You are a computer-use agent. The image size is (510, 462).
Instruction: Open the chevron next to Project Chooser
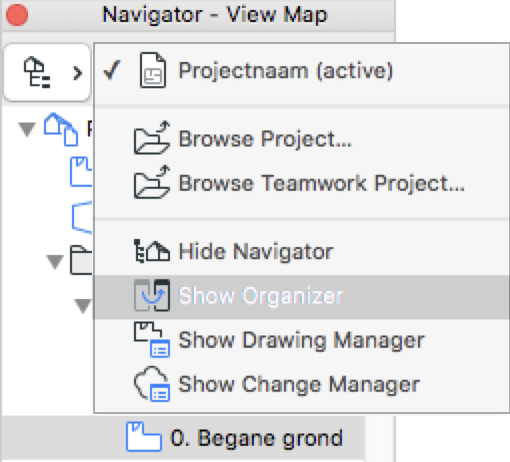point(77,73)
